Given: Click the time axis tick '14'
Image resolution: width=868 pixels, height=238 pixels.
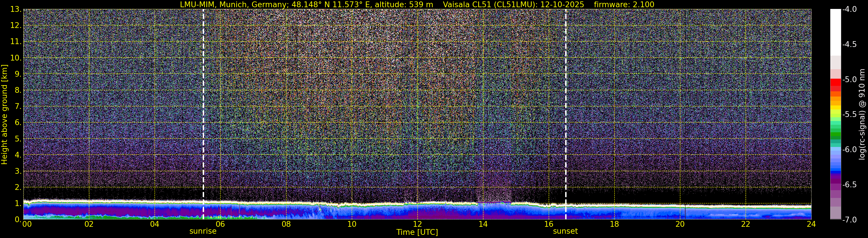Looking at the screenshot, I should coord(483,224).
